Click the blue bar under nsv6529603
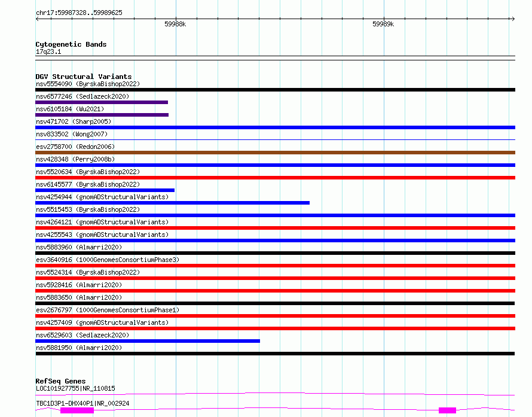The image size is (532, 417). 148,341
